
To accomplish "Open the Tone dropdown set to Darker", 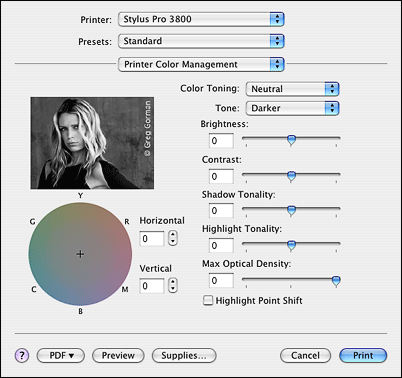I will (x=292, y=108).
